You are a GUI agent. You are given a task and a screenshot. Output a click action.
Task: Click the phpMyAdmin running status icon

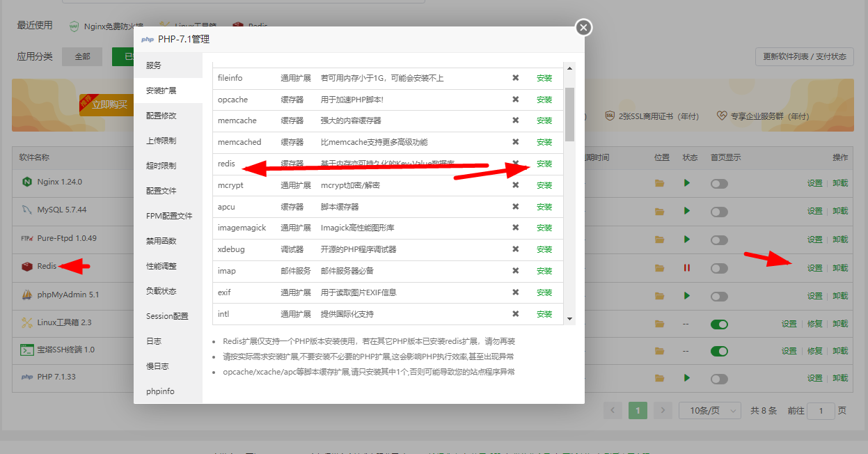(687, 295)
